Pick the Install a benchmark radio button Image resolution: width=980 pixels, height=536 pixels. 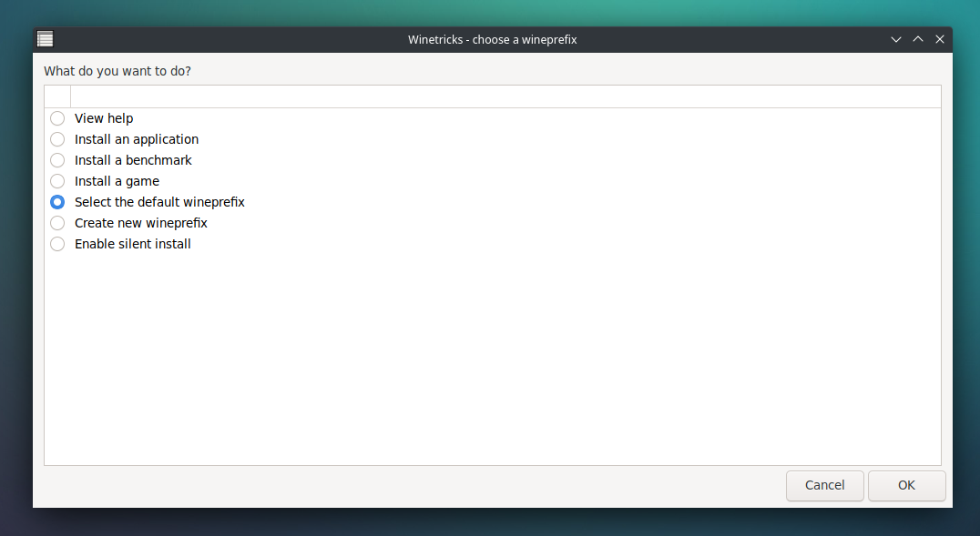57,160
